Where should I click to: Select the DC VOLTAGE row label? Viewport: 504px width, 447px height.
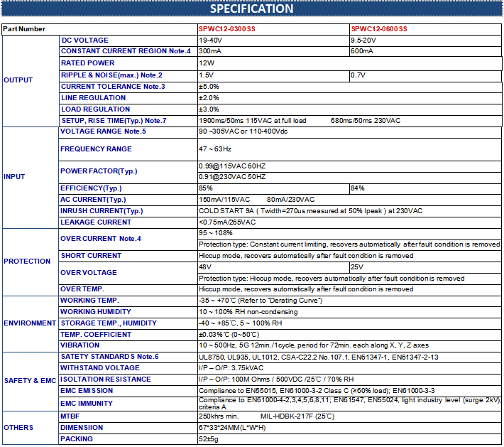[84, 41]
